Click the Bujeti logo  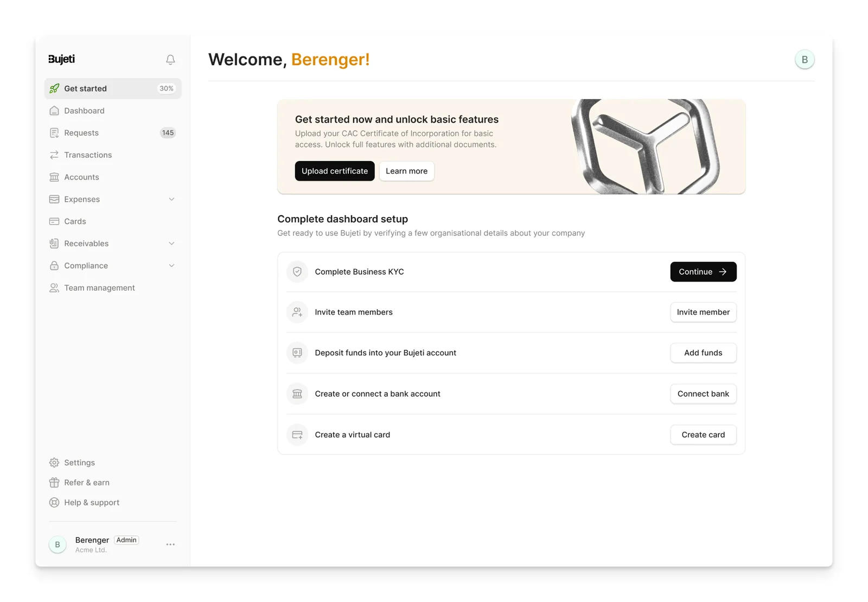click(x=62, y=59)
